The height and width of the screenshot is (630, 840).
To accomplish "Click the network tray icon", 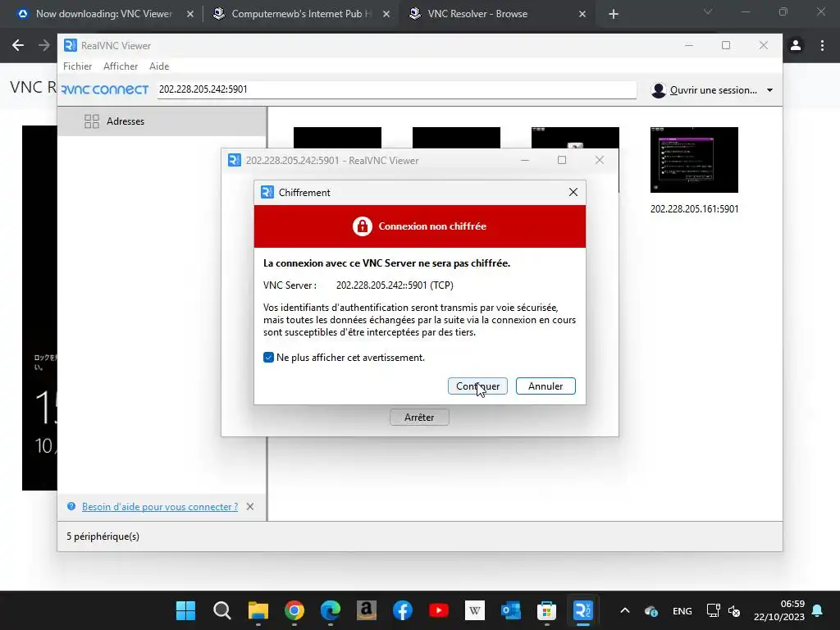I will [713, 610].
